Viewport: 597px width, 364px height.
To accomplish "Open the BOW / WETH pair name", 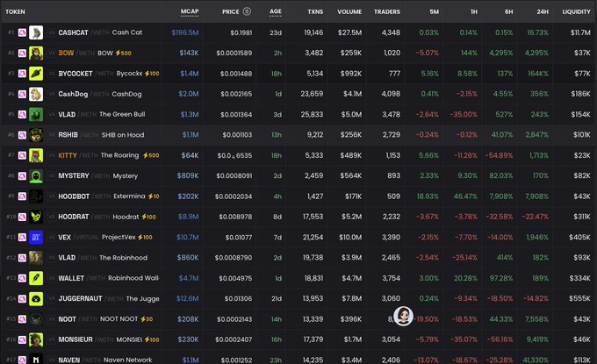I will (86, 54).
